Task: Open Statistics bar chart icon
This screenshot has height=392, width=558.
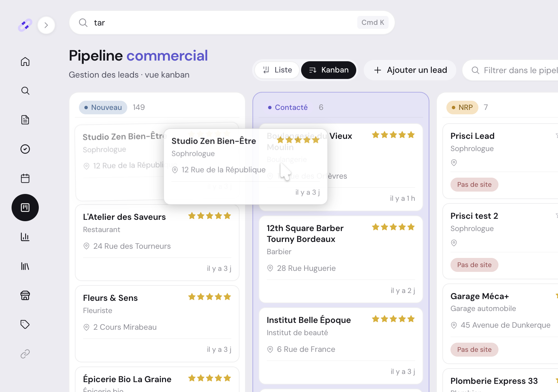Action: [25, 237]
